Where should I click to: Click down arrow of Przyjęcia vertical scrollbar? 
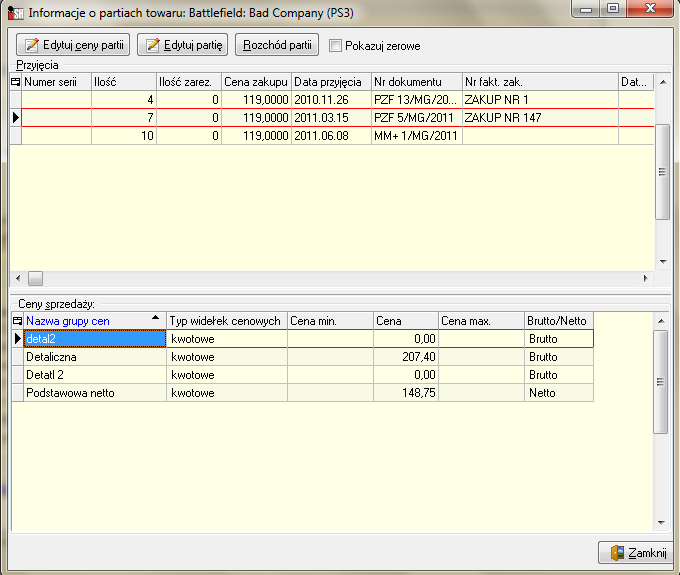click(663, 261)
